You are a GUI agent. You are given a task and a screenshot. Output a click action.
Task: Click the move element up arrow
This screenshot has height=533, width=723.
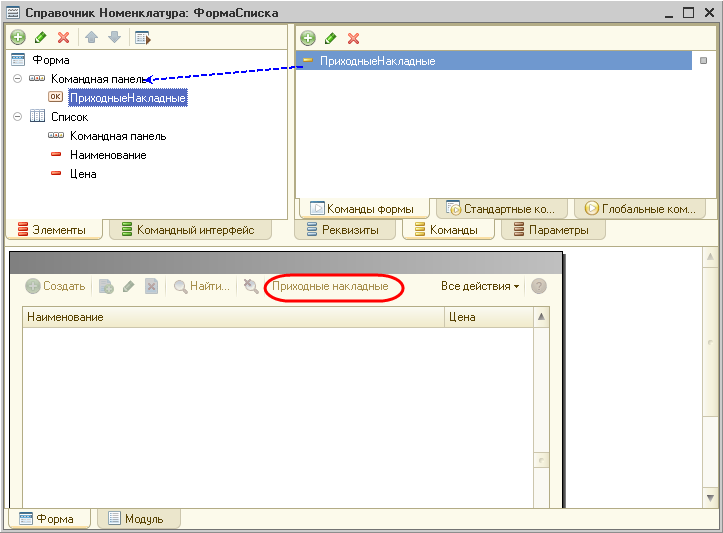coord(92,38)
